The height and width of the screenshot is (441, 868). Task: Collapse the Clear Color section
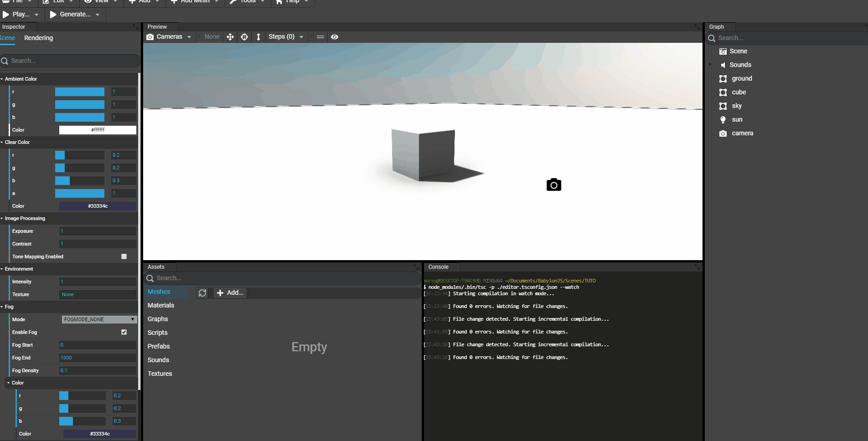(2, 143)
